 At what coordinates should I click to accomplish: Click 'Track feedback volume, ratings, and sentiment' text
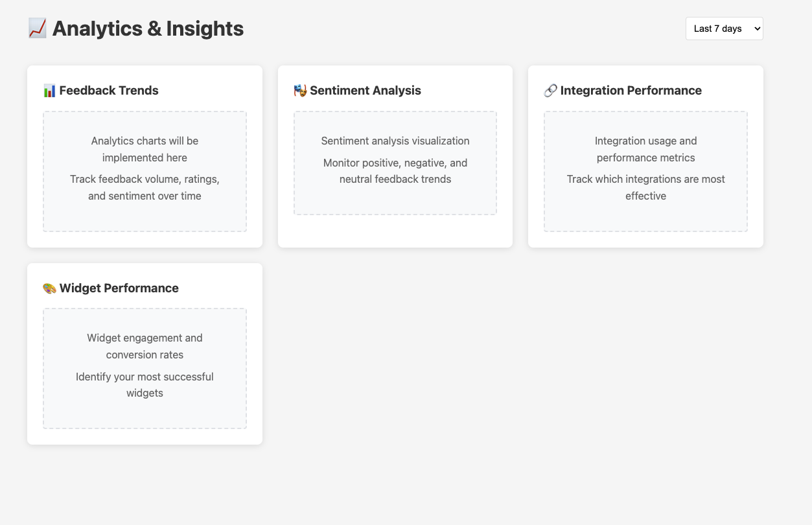pyautogui.click(x=145, y=187)
